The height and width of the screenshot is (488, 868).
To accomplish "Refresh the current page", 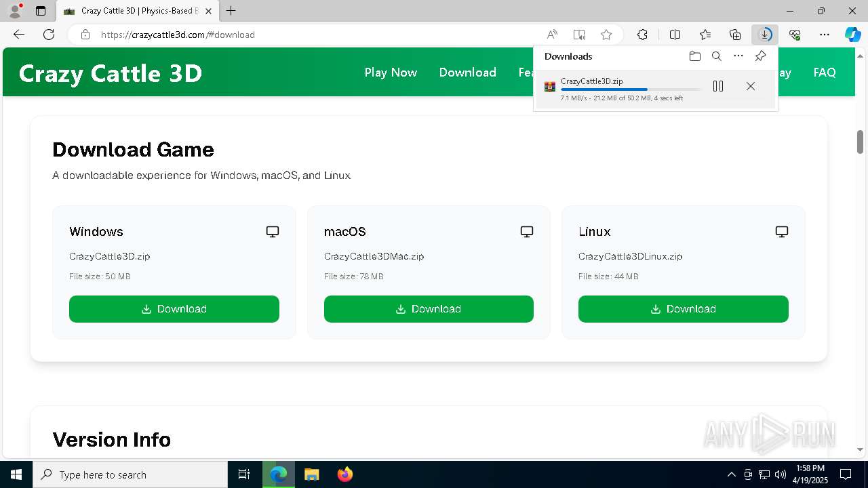I will 49,35.
